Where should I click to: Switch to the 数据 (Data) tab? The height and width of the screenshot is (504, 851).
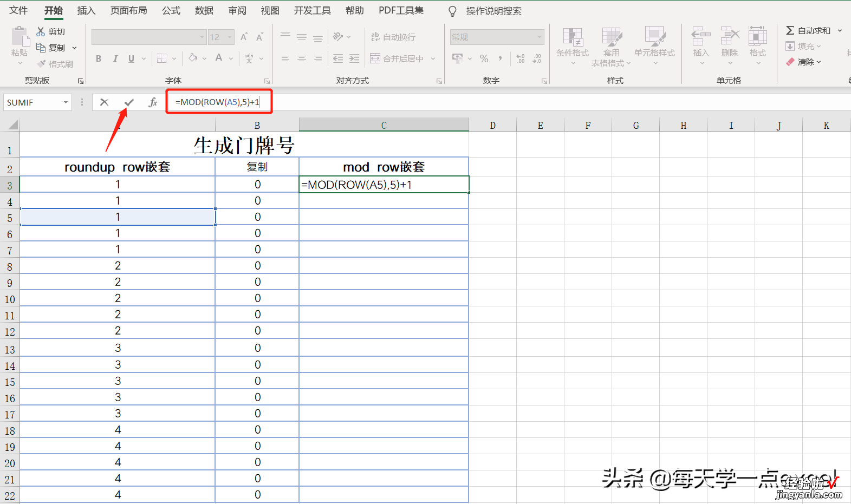pos(204,10)
